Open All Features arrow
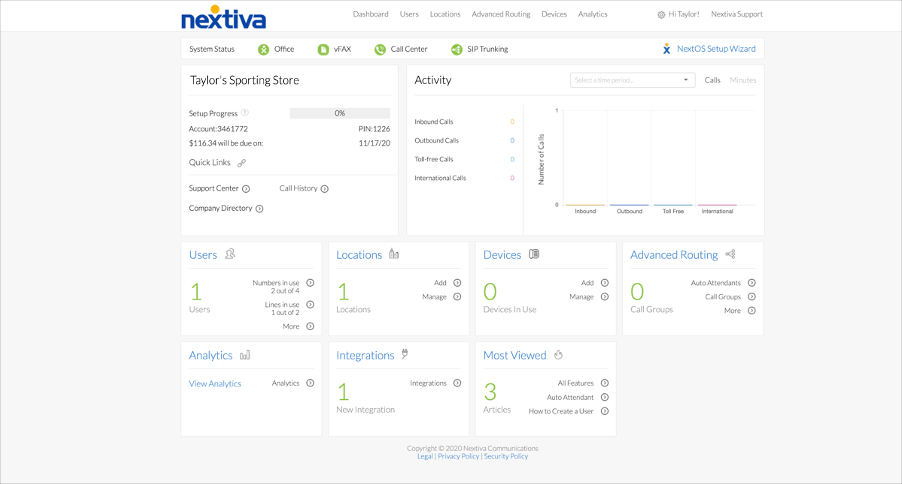The height and width of the screenshot is (484, 902). [x=605, y=383]
